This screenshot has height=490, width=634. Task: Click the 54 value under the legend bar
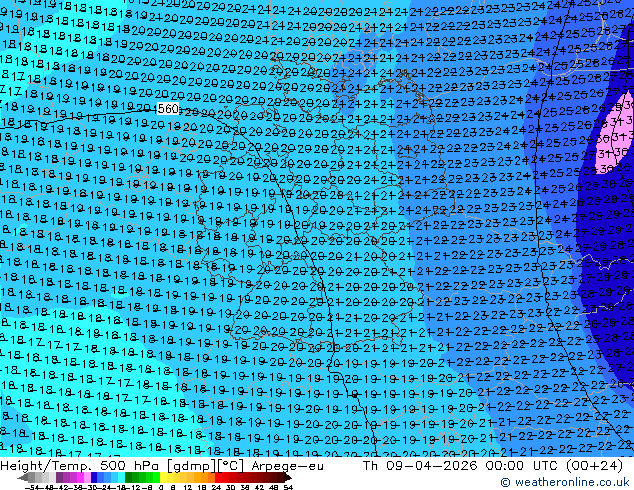coord(288,487)
